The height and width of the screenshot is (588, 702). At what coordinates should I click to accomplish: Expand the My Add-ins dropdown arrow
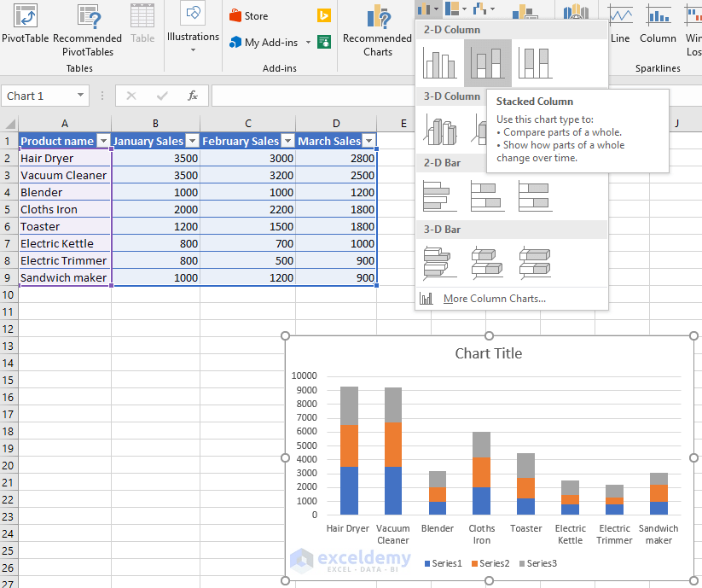pyautogui.click(x=308, y=43)
